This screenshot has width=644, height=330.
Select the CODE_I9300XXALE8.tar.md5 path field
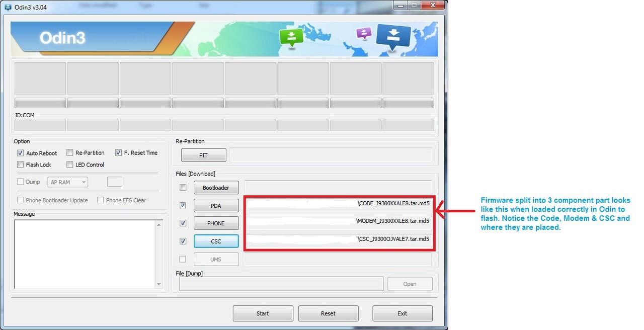tap(339, 206)
